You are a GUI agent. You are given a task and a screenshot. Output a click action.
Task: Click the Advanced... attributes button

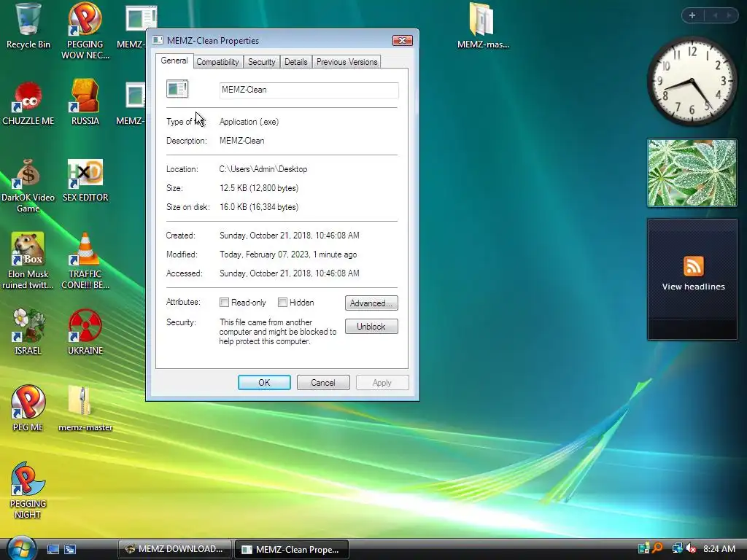pyautogui.click(x=371, y=303)
